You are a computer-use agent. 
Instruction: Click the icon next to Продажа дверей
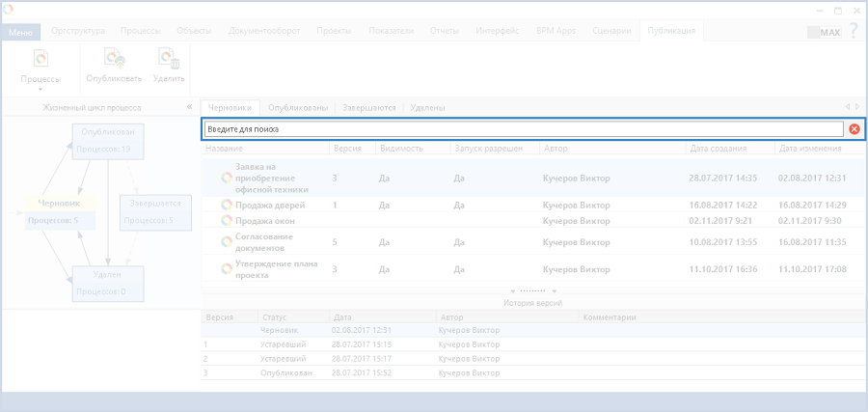(227, 206)
